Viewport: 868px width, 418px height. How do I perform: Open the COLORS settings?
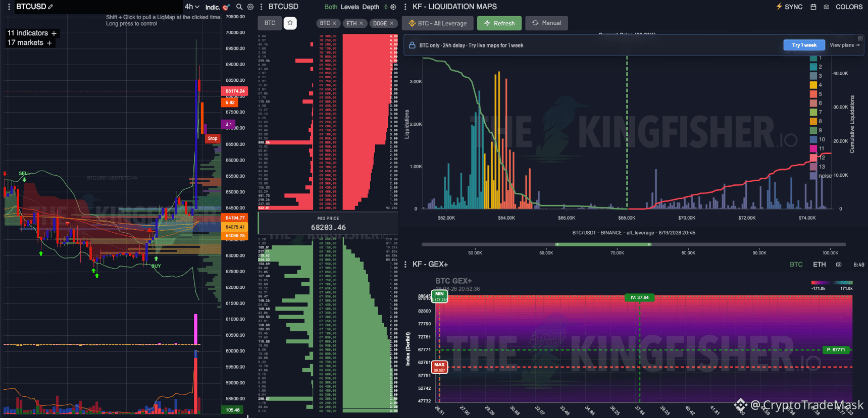[849, 7]
